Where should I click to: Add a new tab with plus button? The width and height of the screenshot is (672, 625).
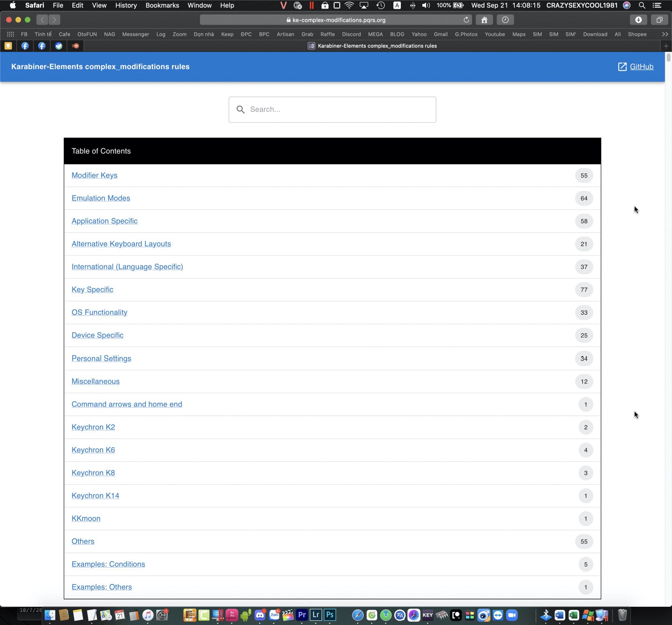tap(666, 46)
